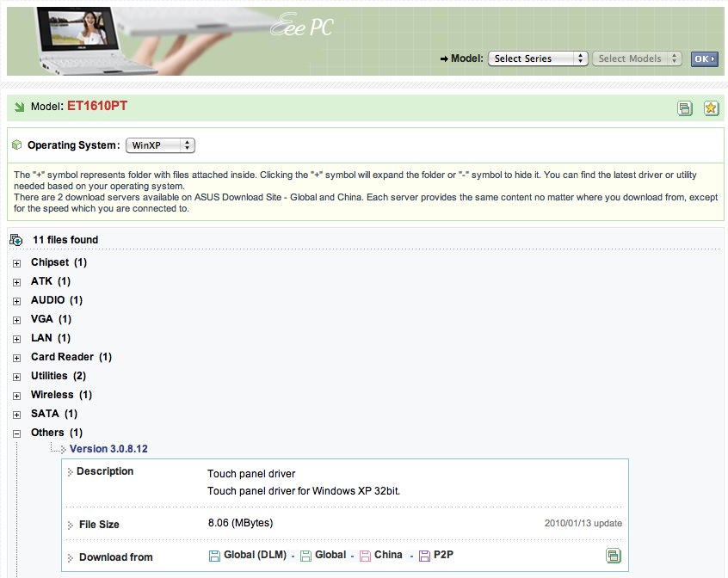Open the Select Models dropdown

(637, 58)
